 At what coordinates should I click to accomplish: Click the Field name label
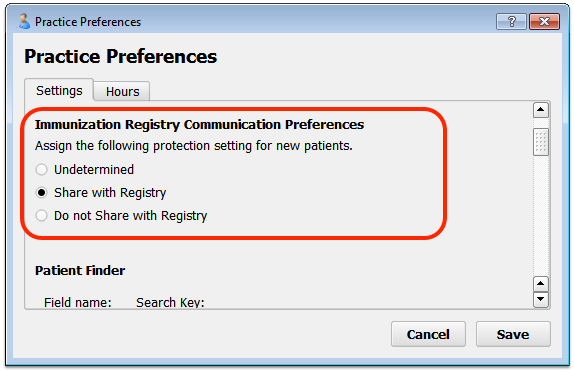tap(78, 302)
